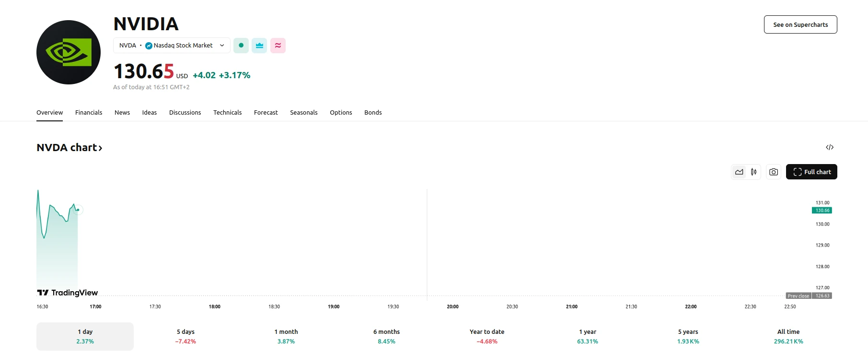868x355 pixels.
Task: Click the blue crown primary listing icon
Action: 259,46
